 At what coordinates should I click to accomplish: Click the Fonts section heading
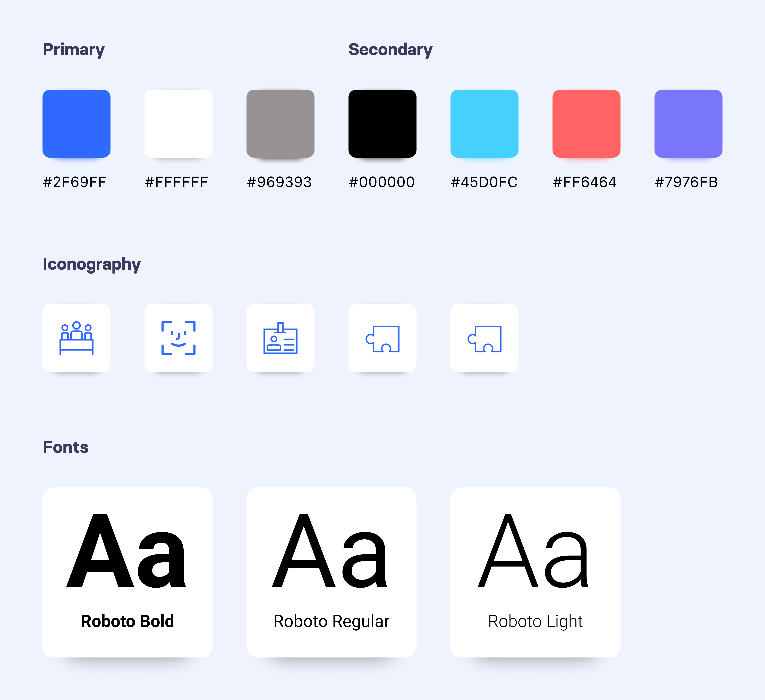(65, 447)
